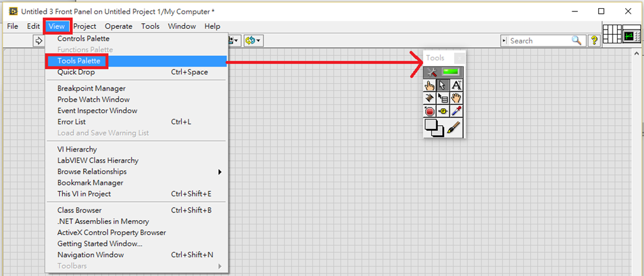Select the Set Color paintbrush tool
644x276 pixels.
pyautogui.click(x=454, y=127)
